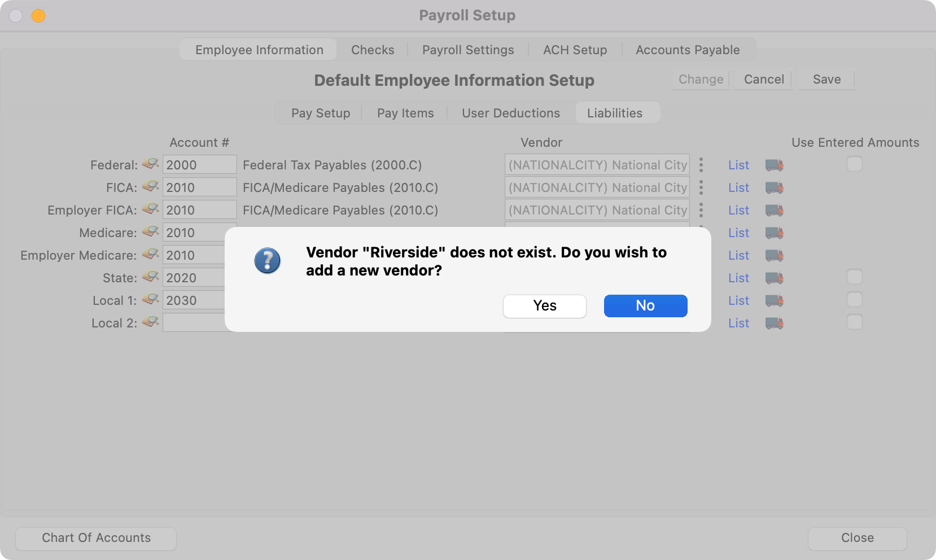Click the truck icon in Local 2 row

[x=774, y=323]
